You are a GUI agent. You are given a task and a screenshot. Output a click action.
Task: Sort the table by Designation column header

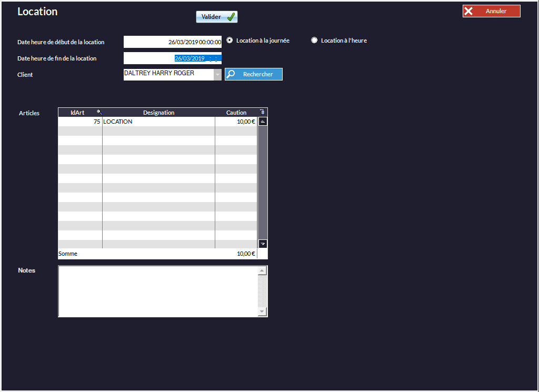(158, 113)
